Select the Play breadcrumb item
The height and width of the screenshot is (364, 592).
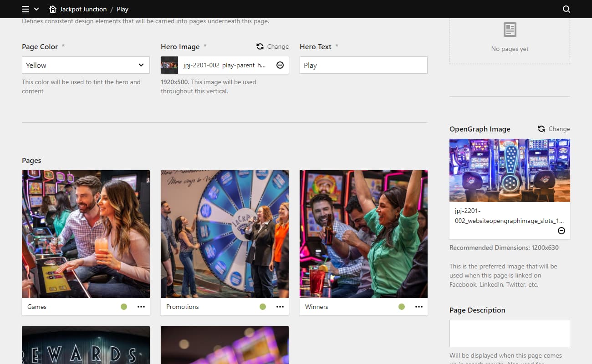coord(122,9)
